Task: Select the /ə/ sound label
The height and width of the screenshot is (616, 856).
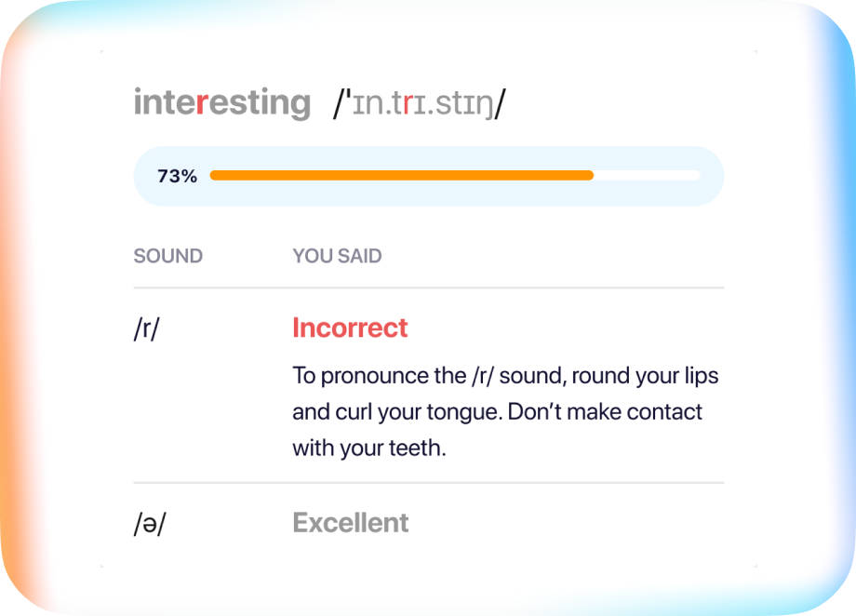Action: [148, 524]
